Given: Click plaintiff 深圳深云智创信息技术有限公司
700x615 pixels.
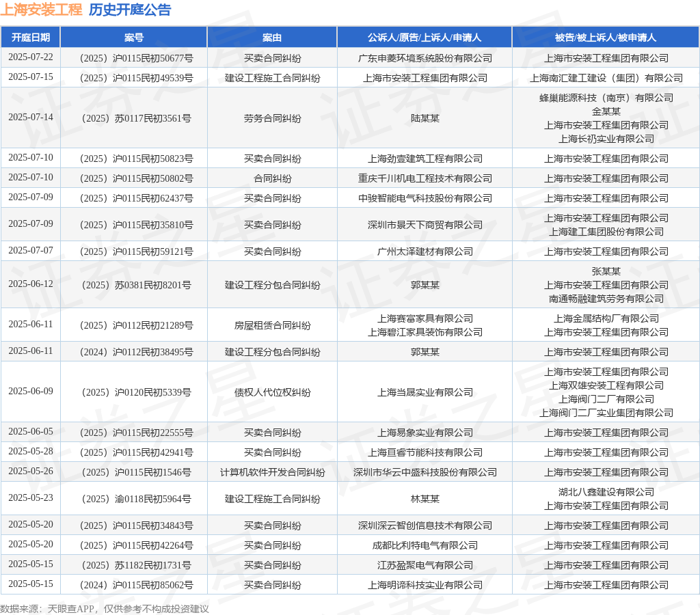Looking at the screenshot, I should 425,525.
